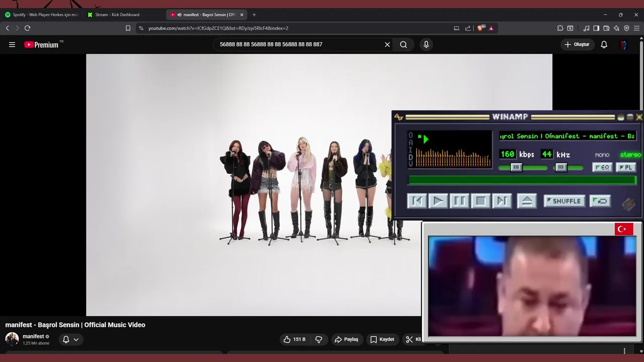Viewport: 644px width, 362px height.
Task: Open the share icon in address bar
Action: (x=468, y=28)
